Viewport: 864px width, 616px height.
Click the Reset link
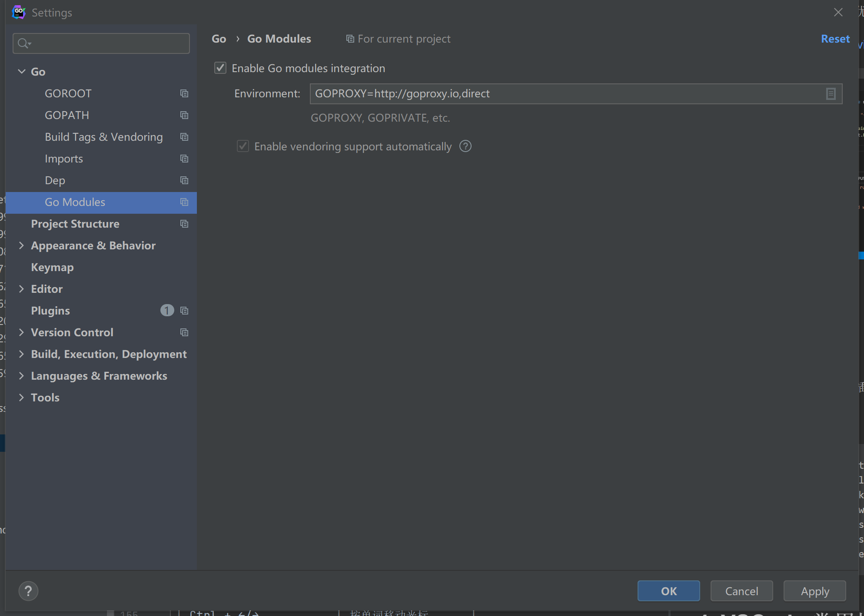coord(835,39)
